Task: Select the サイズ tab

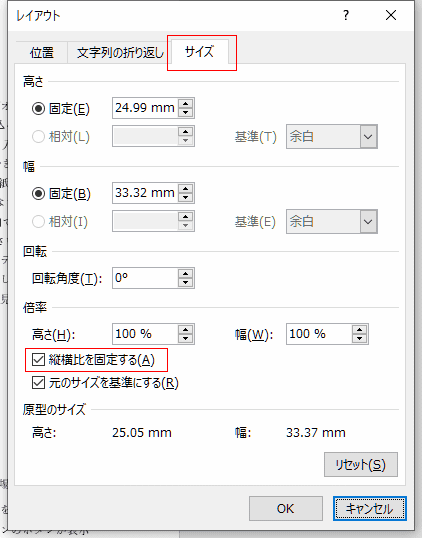Action: tap(200, 52)
